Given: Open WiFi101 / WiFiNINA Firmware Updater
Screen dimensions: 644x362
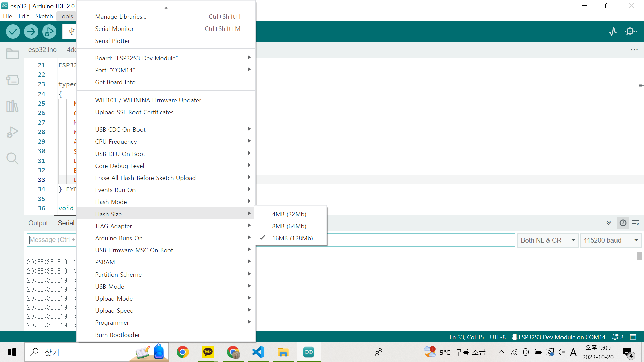Looking at the screenshot, I should 166,100.
